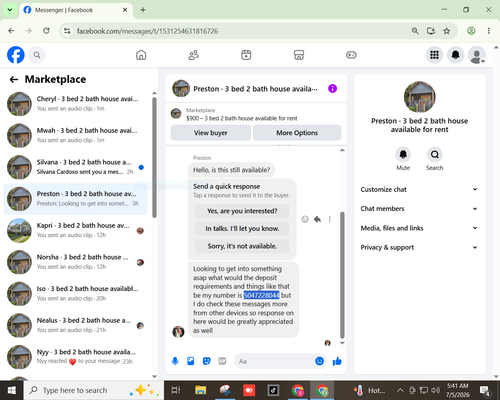The height and width of the screenshot is (400, 500).
Task: Open the notifications bell in header
Action: [456, 55]
